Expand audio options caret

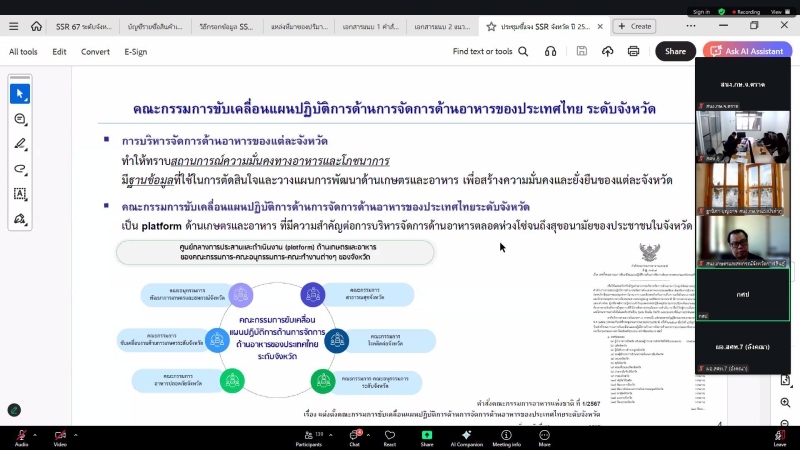[38, 431]
